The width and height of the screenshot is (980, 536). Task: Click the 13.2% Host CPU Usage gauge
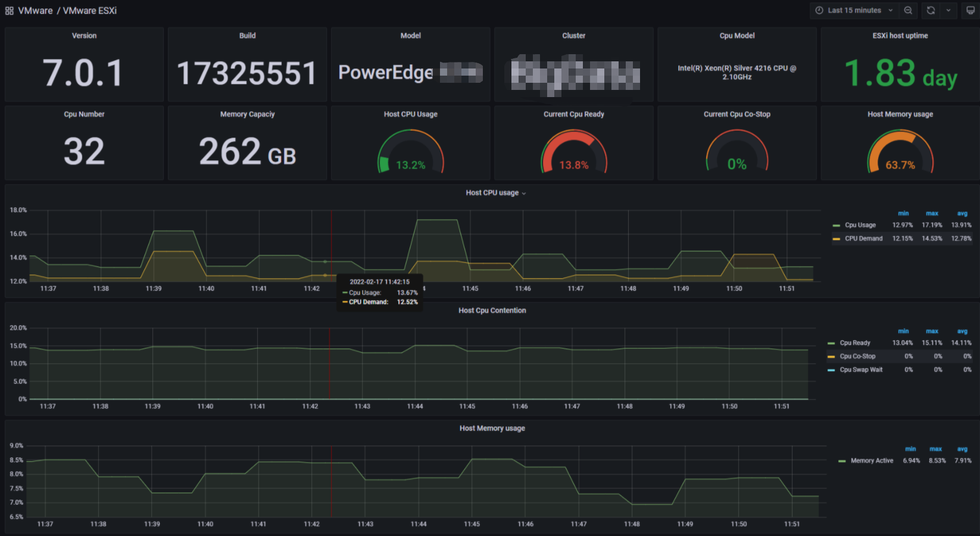point(410,152)
